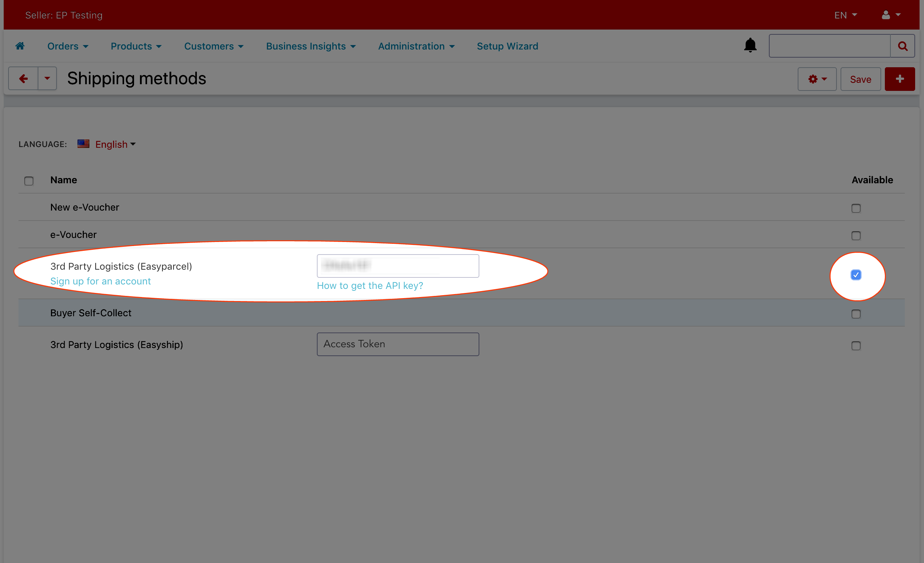The height and width of the screenshot is (563, 924).
Task: Expand the EN language dropdown
Action: (845, 15)
